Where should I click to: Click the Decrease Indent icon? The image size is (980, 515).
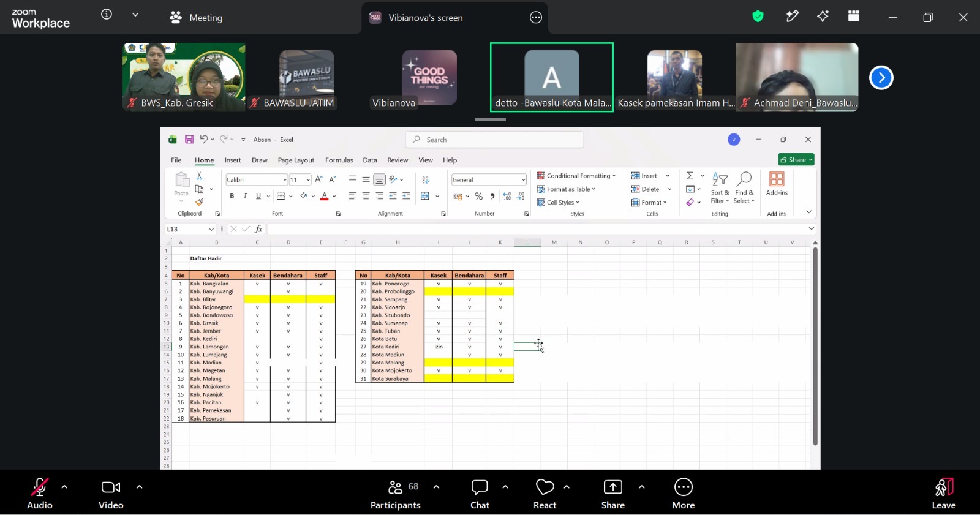[x=393, y=196]
